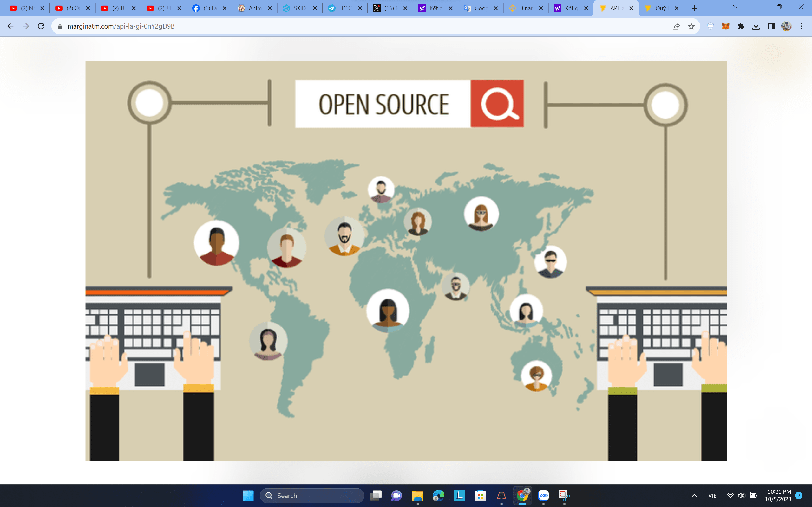
Task: Close the SKID tab
Action: pos(315,8)
